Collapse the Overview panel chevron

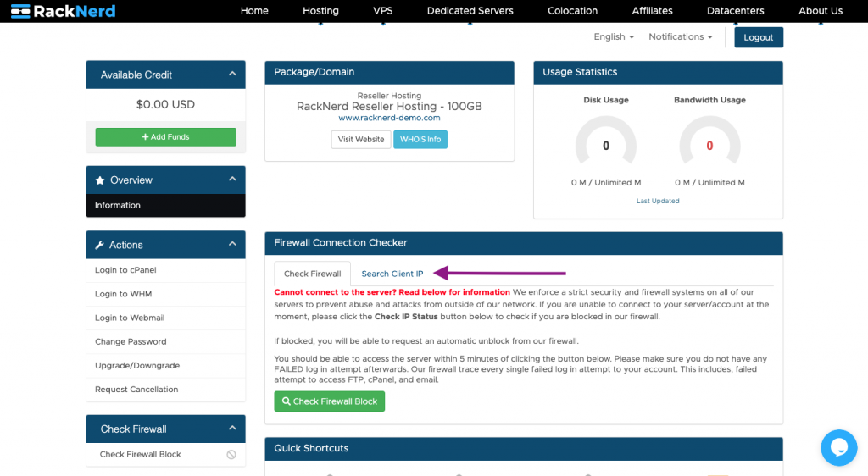(232, 179)
